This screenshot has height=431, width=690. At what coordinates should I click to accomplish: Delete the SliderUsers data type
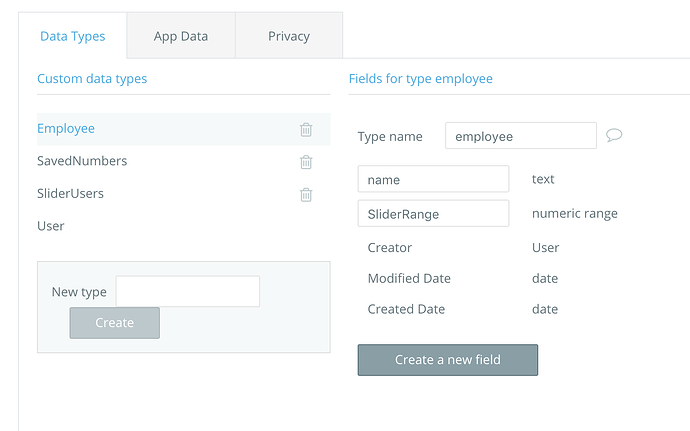click(306, 194)
